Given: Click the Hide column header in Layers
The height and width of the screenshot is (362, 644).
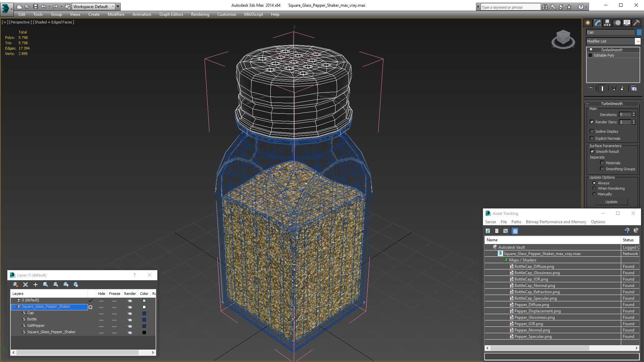Looking at the screenshot, I should 101,294.
